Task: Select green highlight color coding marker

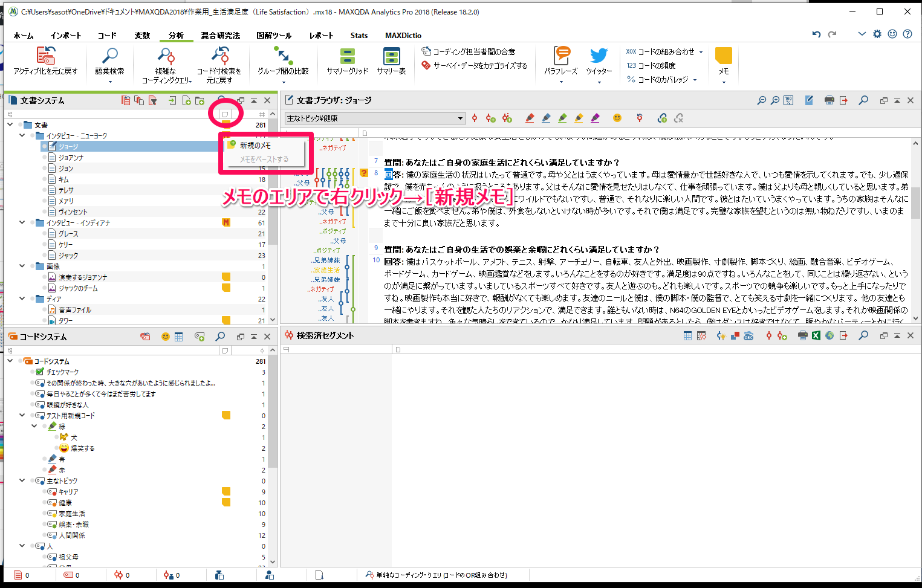Action: pos(563,118)
